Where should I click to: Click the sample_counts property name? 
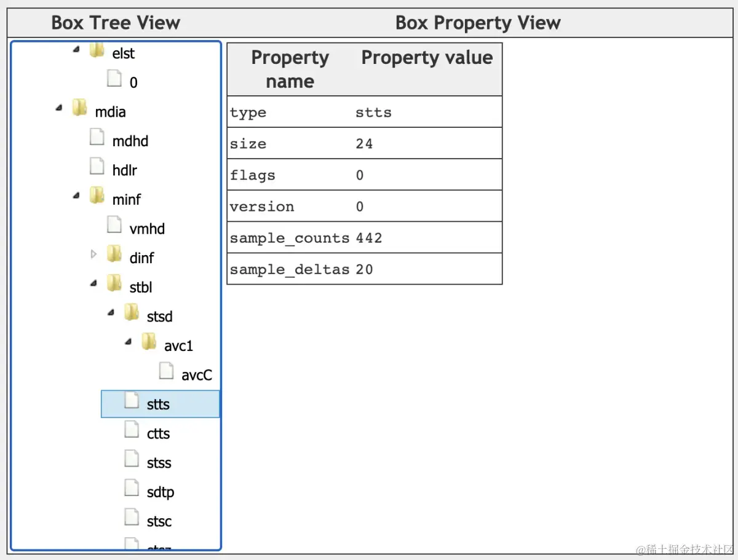click(290, 239)
